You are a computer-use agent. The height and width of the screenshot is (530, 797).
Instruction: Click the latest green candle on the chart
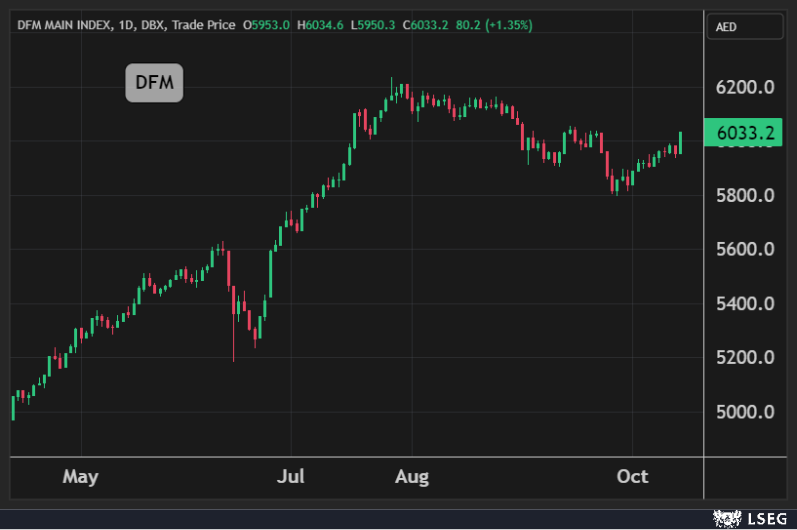tap(680, 143)
